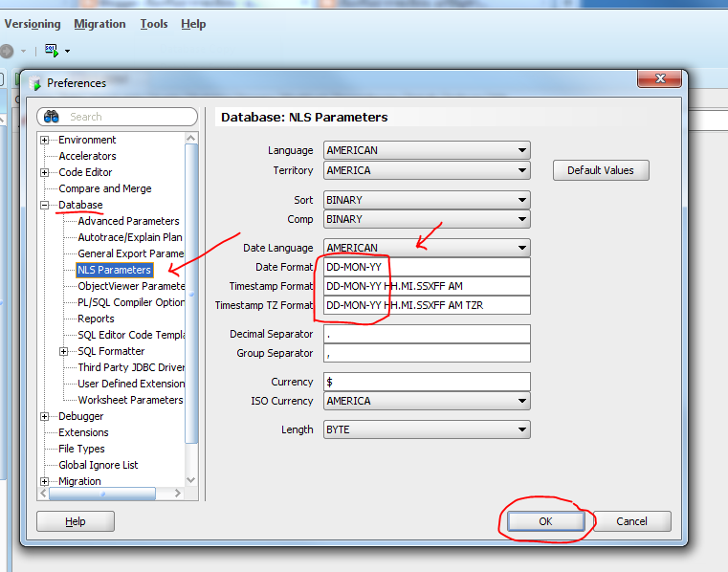
Task: Click the tree's horizontal scrollbar thumb
Action: pos(102,494)
